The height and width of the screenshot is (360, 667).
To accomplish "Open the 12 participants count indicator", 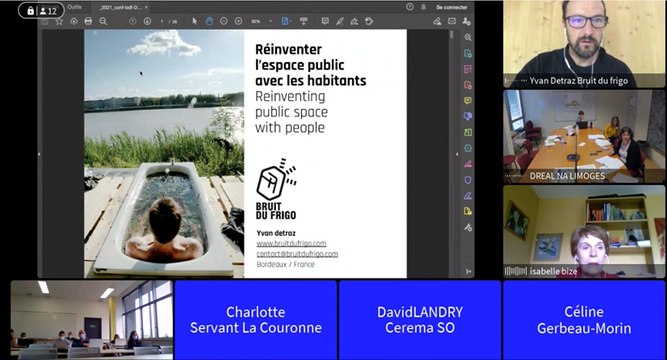I will [x=48, y=11].
